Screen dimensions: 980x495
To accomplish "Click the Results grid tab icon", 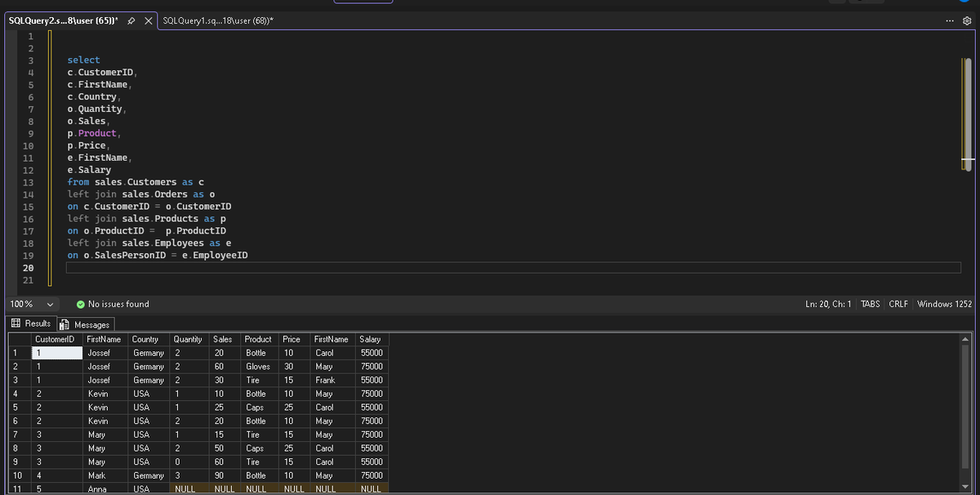I will [x=17, y=324].
